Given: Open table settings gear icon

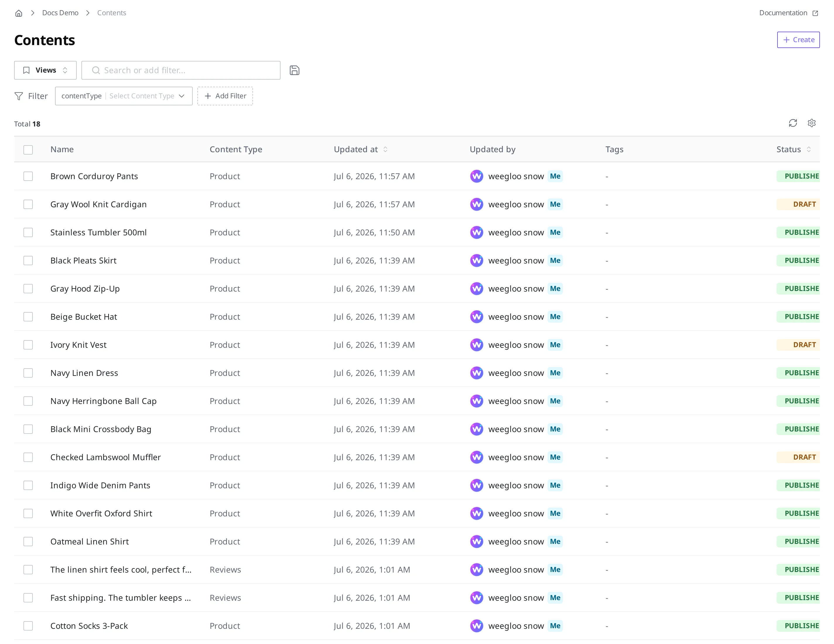Looking at the screenshot, I should coord(811,123).
